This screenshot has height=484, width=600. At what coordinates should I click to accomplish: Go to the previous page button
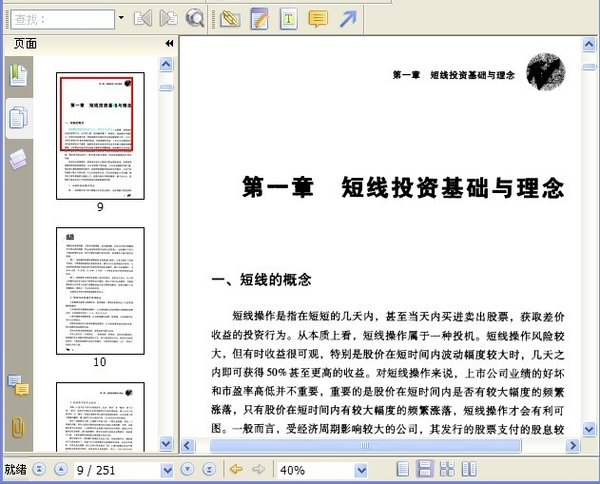point(61,469)
